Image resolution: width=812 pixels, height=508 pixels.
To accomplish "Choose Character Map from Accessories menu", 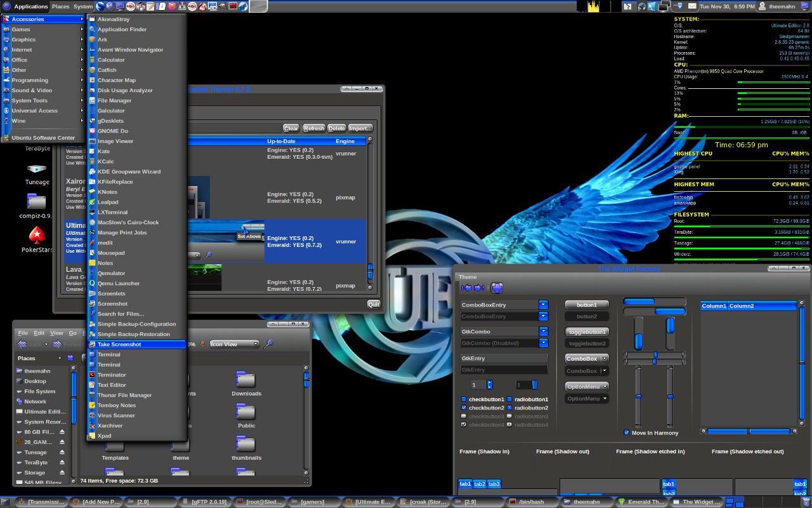I will 136,80.
